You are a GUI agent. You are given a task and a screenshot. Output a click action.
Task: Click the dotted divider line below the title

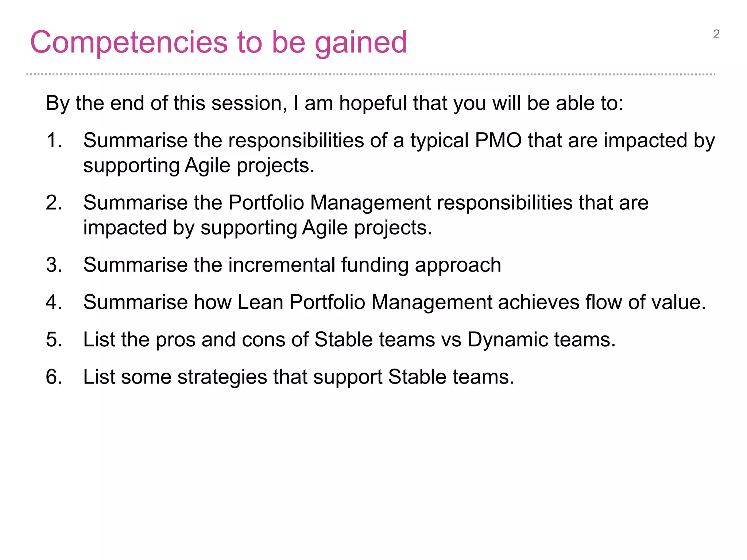point(371,74)
